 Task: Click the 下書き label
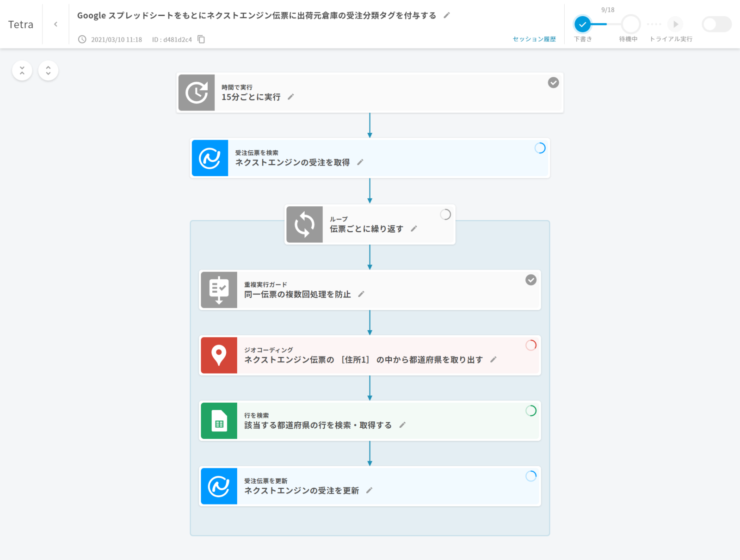click(583, 39)
